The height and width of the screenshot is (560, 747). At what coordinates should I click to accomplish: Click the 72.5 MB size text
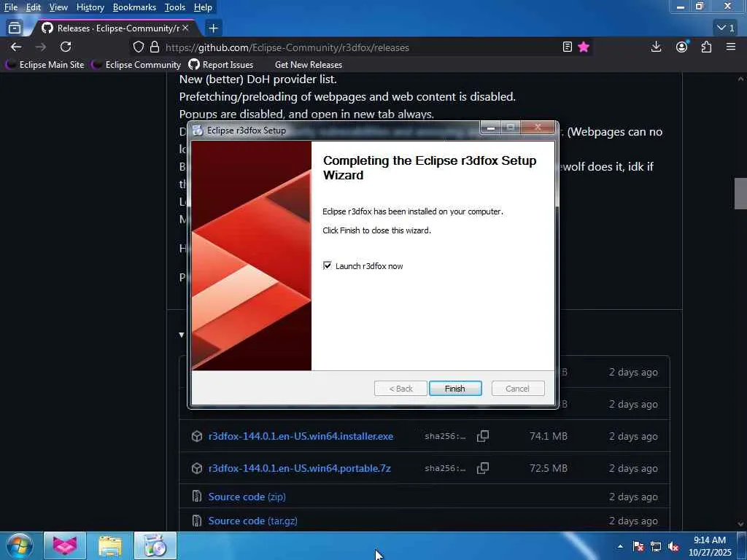[x=549, y=468]
